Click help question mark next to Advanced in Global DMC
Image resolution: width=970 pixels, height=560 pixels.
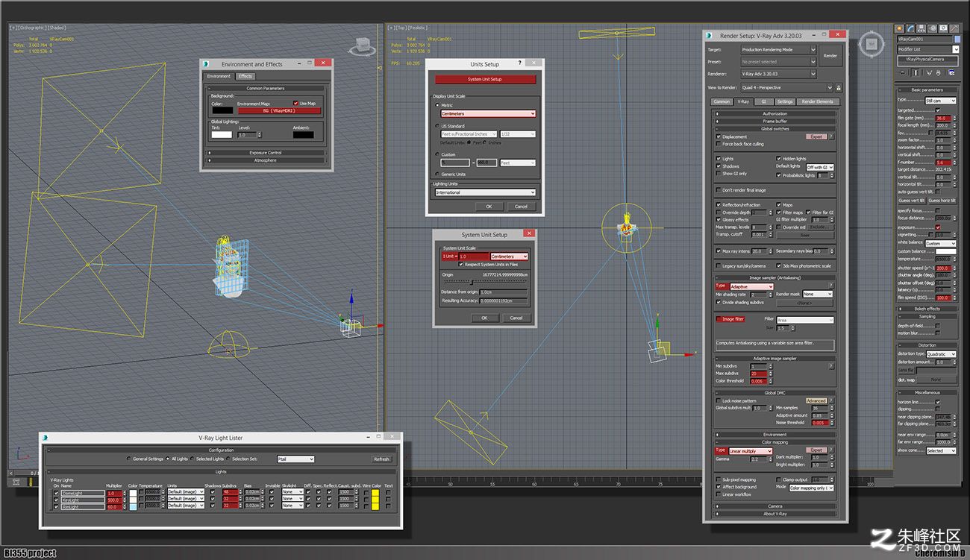pyautogui.click(x=831, y=400)
